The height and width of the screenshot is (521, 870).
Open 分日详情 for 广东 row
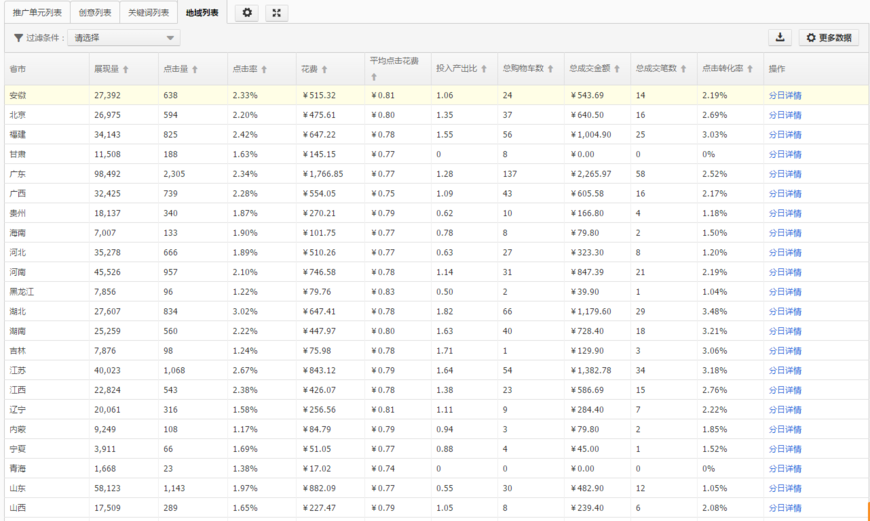pyautogui.click(x=784, y=174)
